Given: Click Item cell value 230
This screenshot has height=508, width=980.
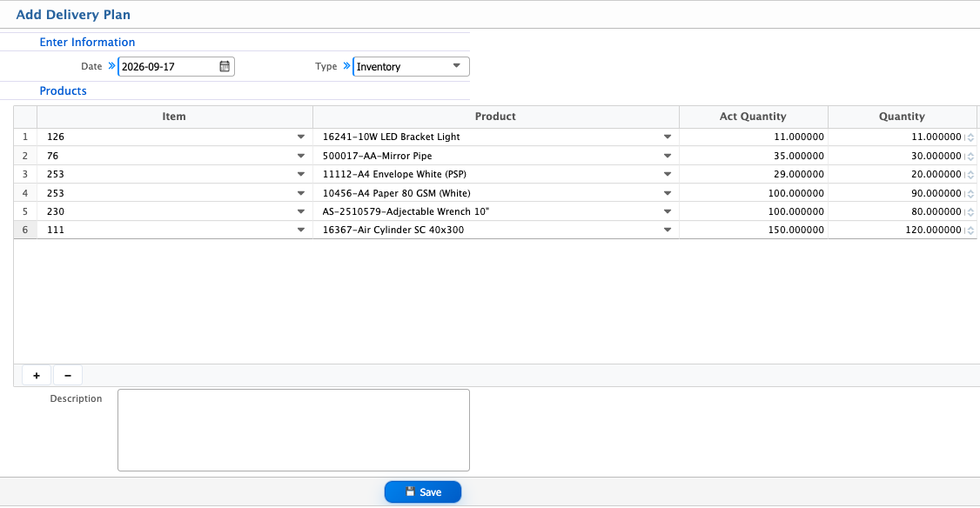Looking at the screenshot, I should [56, 211].
